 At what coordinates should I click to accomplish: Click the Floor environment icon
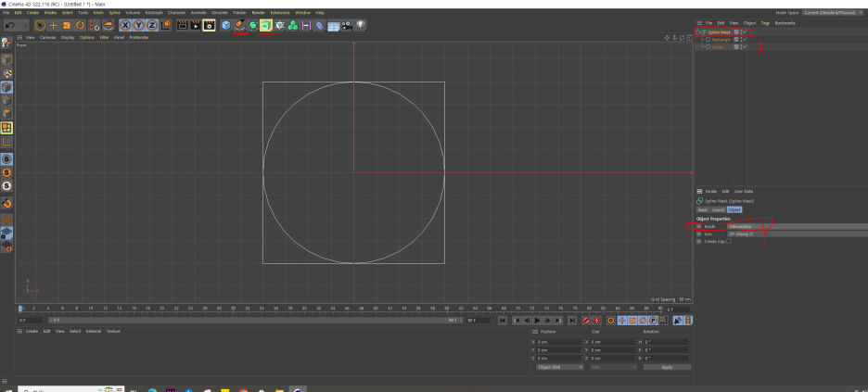[x=333, y=25]
